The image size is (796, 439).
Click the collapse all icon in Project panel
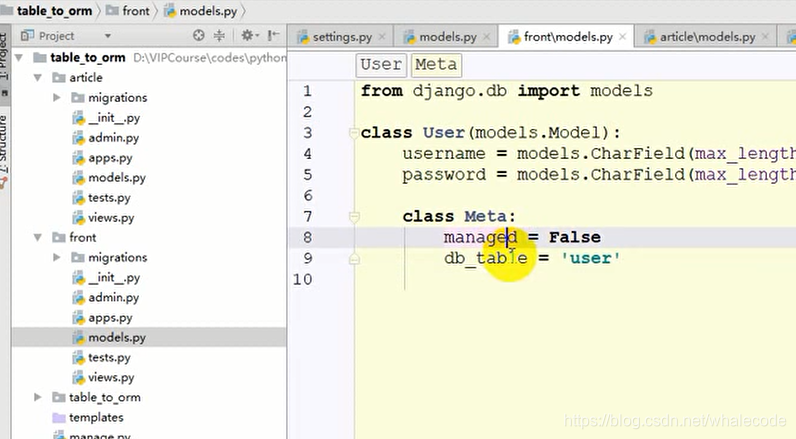(x=219, y=35)
